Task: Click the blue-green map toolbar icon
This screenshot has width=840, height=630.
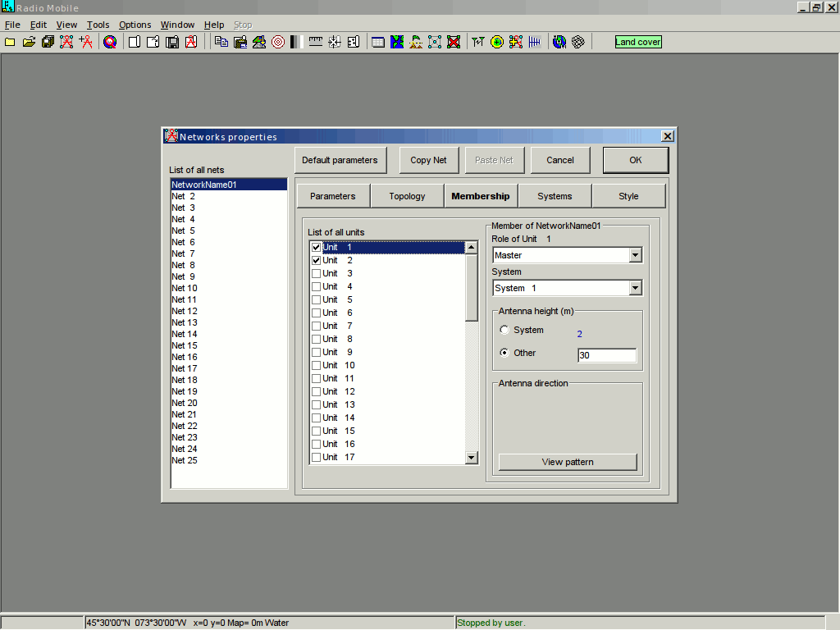Action: tap(397, 42)
